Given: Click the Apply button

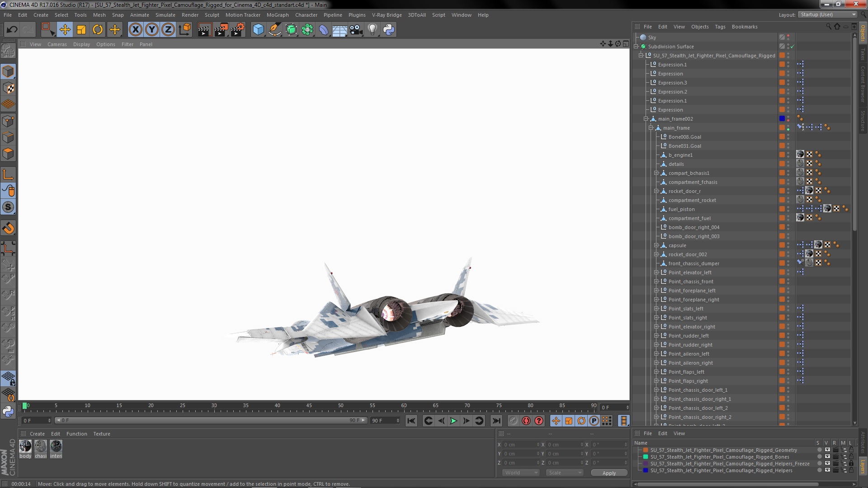Looking at the screenshot, I should (x=609, y=473).
